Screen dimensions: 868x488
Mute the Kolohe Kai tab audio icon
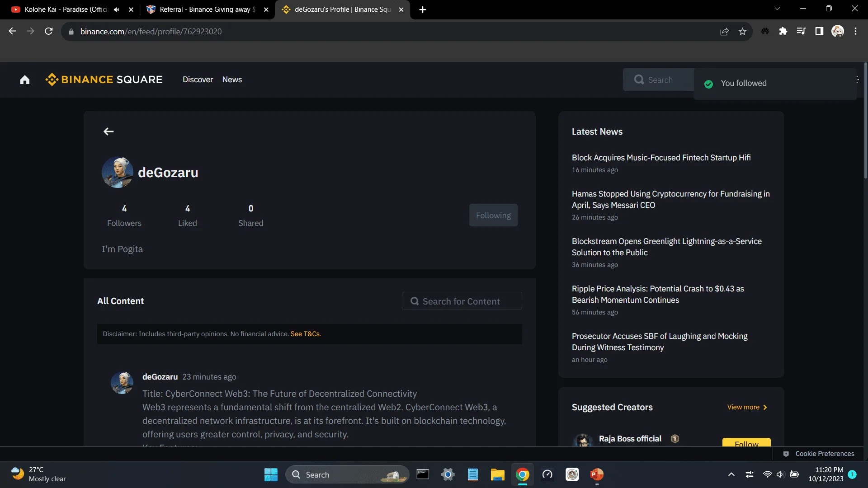[x=117, y=9]
